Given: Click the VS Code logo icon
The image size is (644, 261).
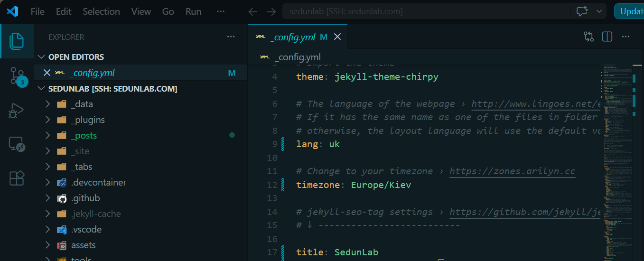Looking at the screenshot, I should [12, 11].
